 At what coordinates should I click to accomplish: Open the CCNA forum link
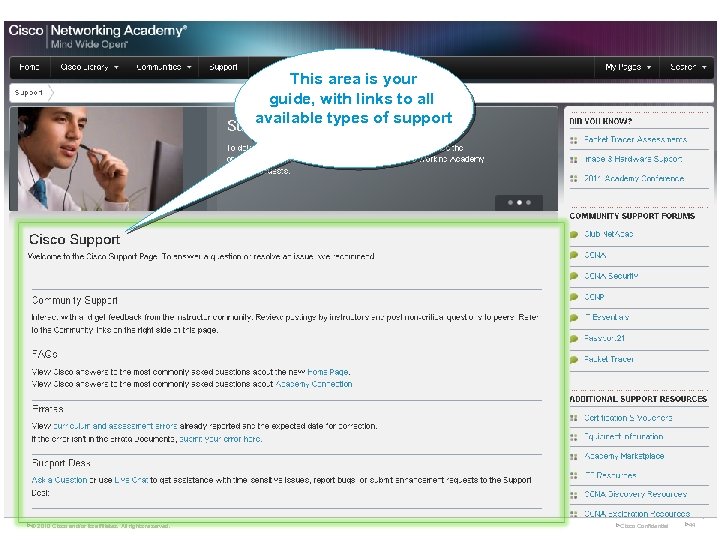(595, 255)
